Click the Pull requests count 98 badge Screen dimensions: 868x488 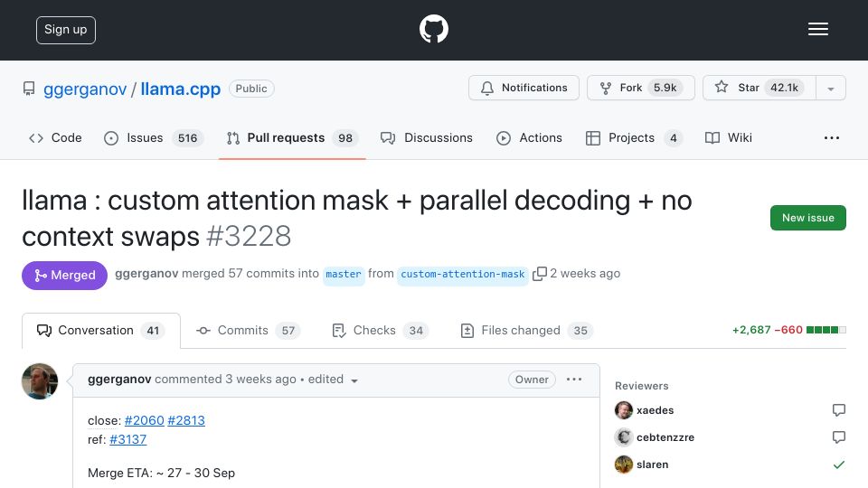[x=345, y=137]
